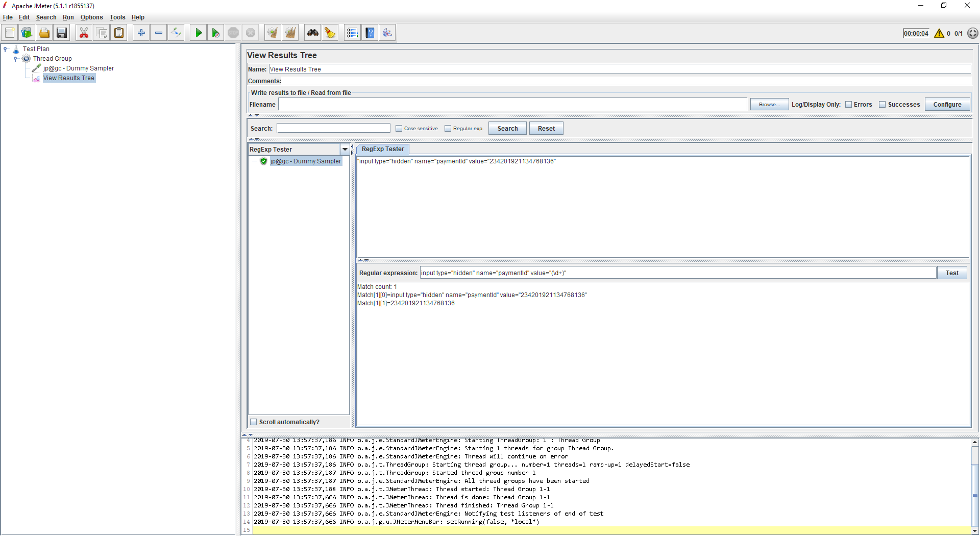Click the Search button
The width and height of the screenshot is (980, 536).
coord(507,129)
